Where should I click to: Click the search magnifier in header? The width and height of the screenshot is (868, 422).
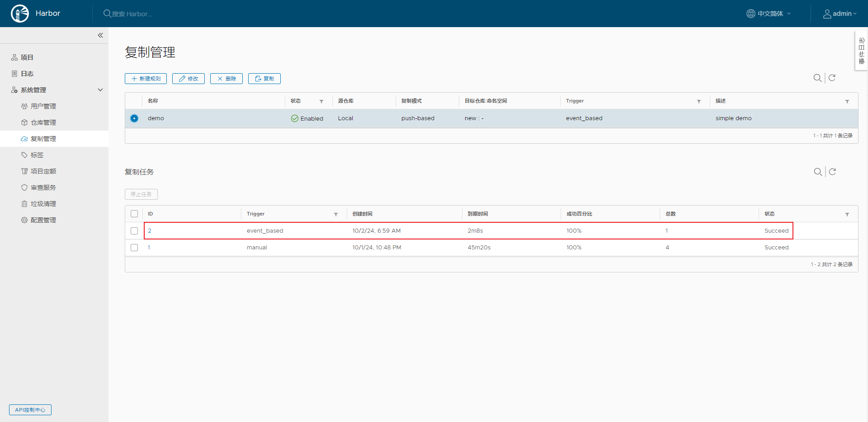pos(107,14)
